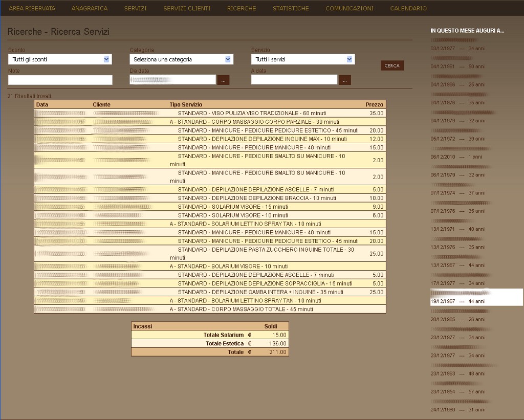This screenshot has width=524, height=420.
Task: Open the COMUNICAZIONI menu
Action: [350, 8]
